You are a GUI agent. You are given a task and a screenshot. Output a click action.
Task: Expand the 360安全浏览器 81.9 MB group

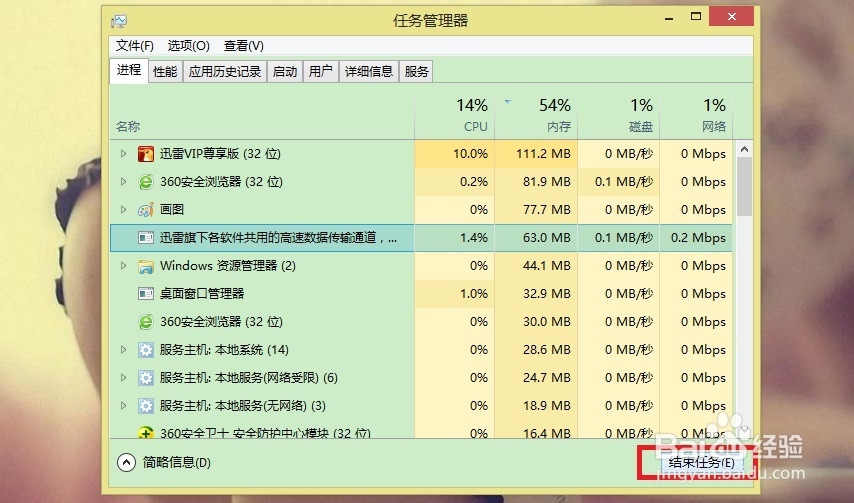tap(124, 182)
